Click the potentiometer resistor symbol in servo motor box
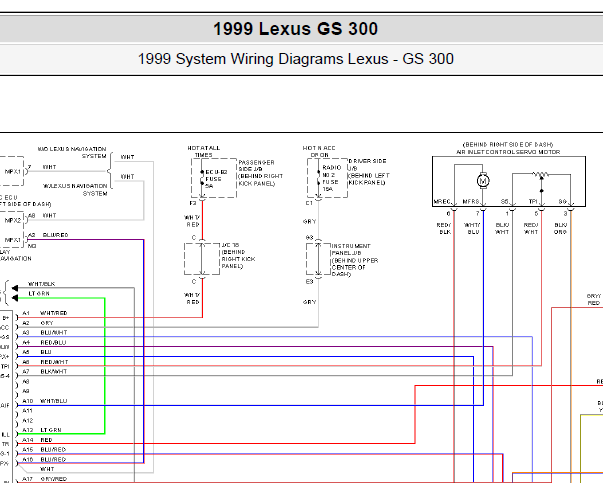Image resolution: width=603 pixels, height=483 pixels. click(x=541, y=175)
